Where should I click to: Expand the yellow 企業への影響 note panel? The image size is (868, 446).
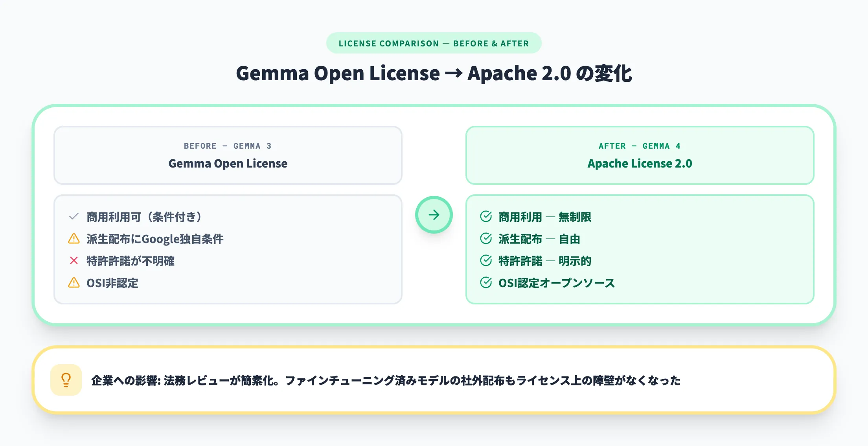pyautogui.click(x=434, y=380)
